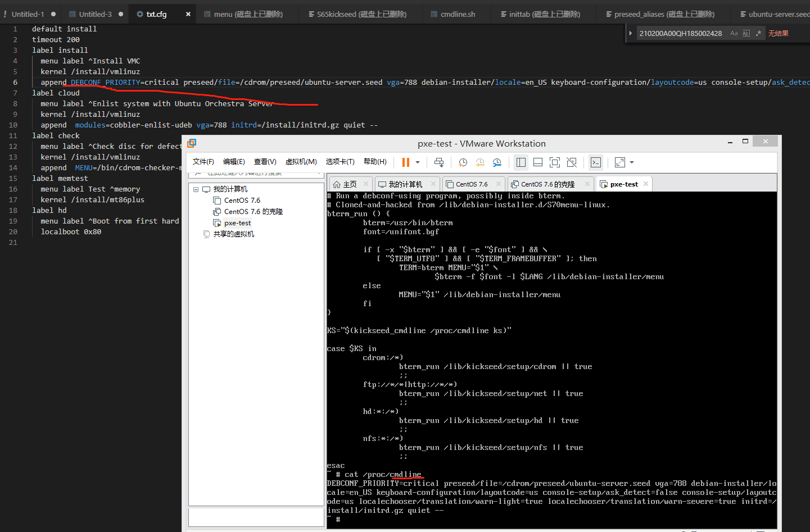The image size is (810, 532).
Task: Click 'cat /proc/cmdline' in the VM console
Action: click(x=383, y=475)
